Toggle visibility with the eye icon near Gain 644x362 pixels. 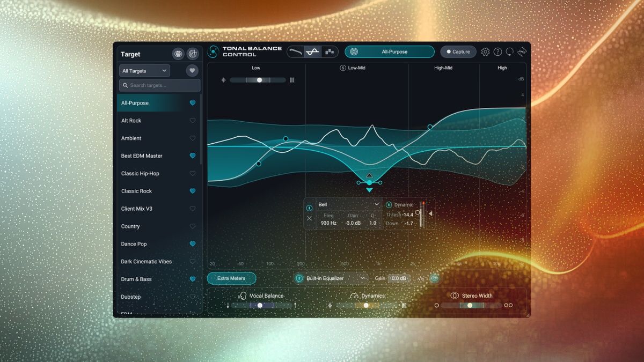[x=434, y=278]
